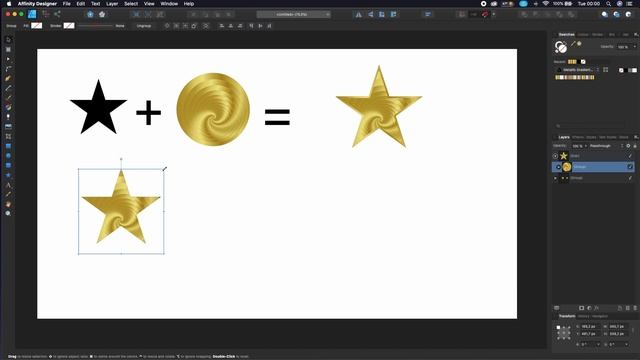The image size is (640, 360).
Task: Expand the top Star layer
Action: pyautogui.click(x=555, y=156)
